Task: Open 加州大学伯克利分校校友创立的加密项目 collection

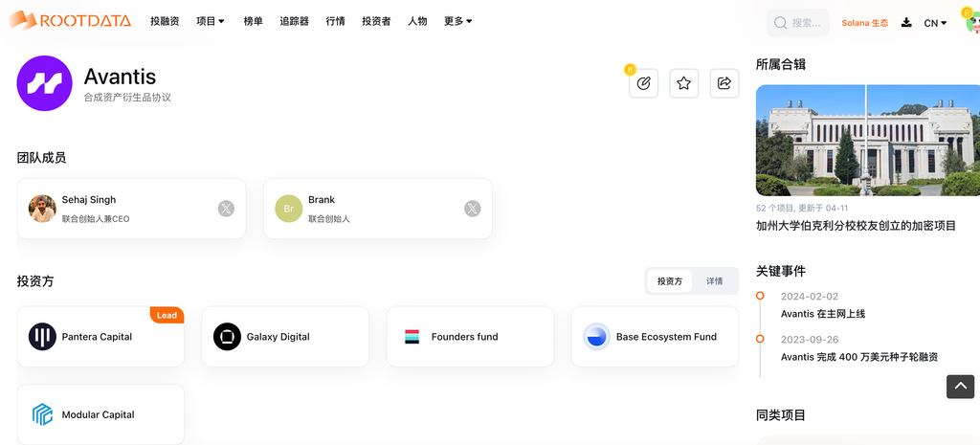Action: point(856,226)
